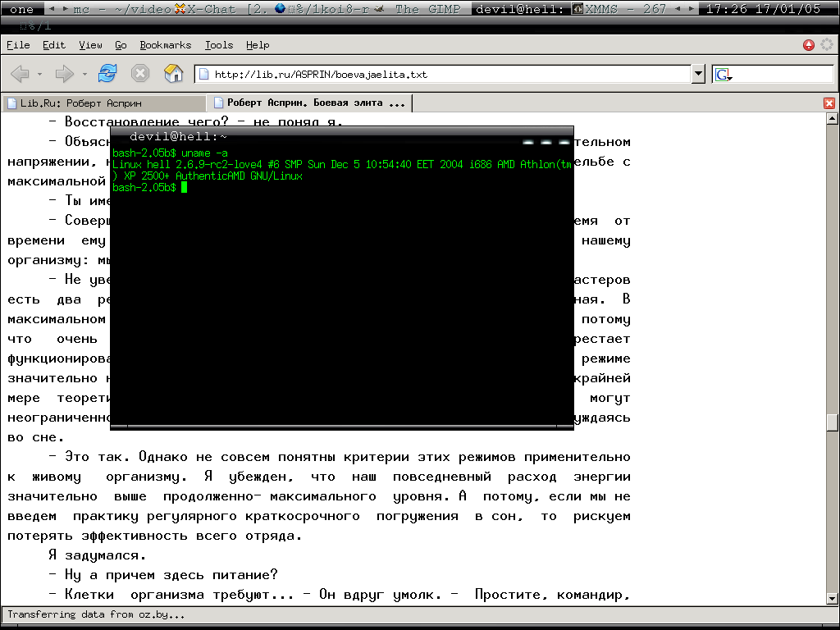Click the page icon on the Lib.Ru tab

(11, 103)
